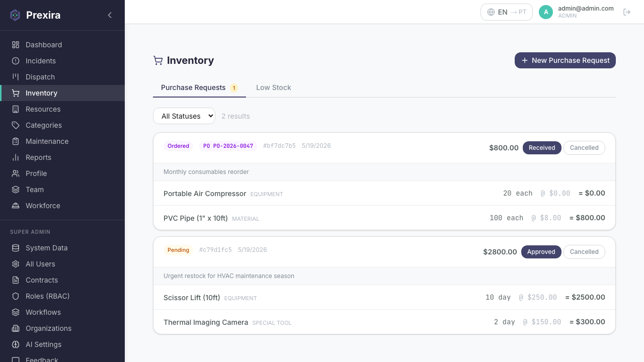
Task: Select the Purchase Requests tab
Action: (199, 87)
